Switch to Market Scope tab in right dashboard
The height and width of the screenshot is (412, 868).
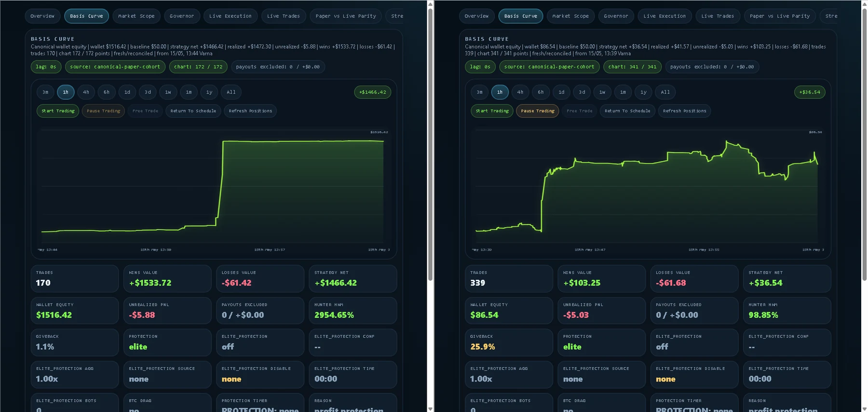pyautogui.click(x=570, y=16)
